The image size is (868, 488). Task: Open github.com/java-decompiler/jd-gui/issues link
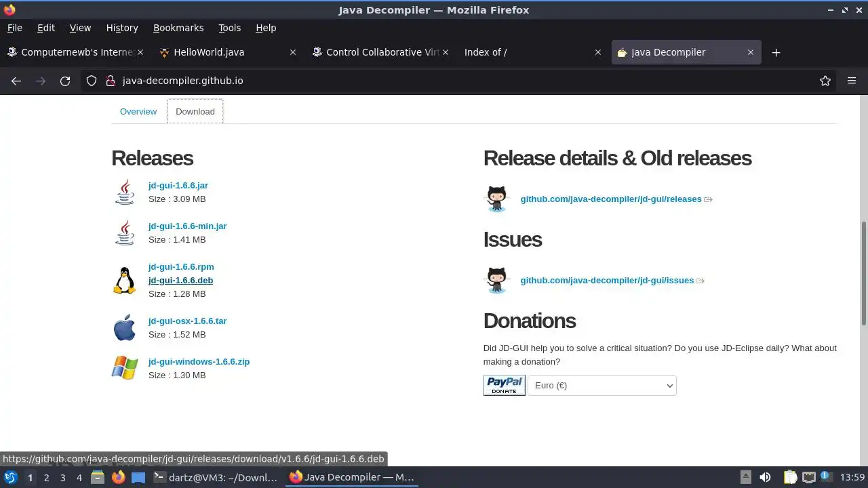tap(607, 280)
